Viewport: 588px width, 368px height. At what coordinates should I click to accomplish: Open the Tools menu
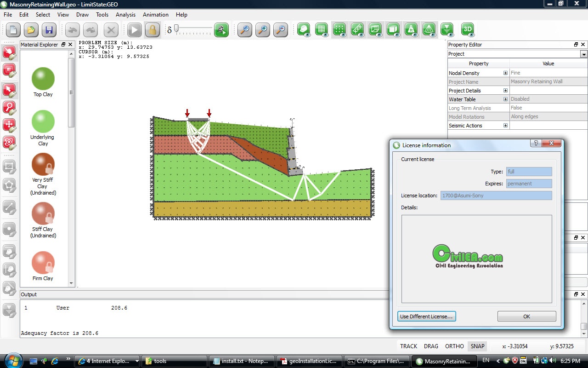click(x=102, y=15)
